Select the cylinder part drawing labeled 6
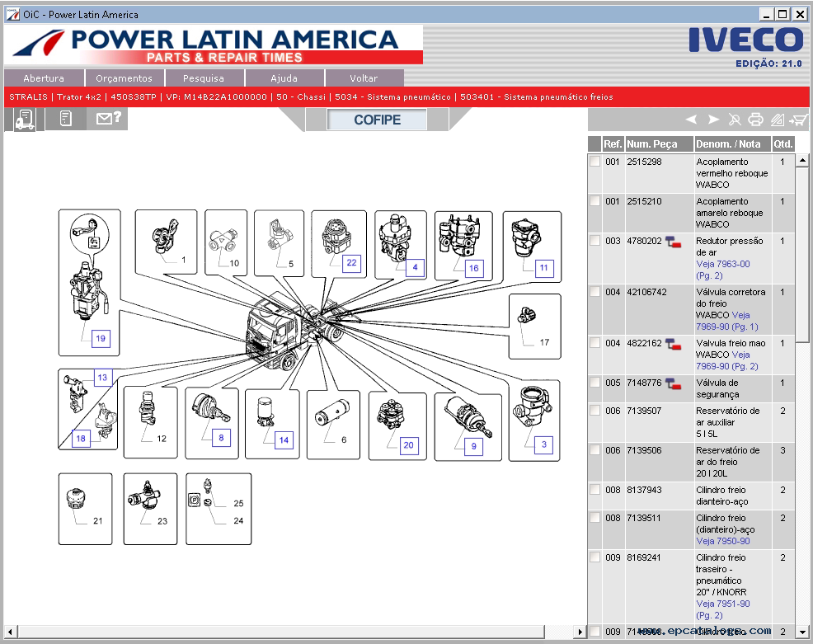The height and width of the screenshot is (644, 813). (x=333, y=425)
